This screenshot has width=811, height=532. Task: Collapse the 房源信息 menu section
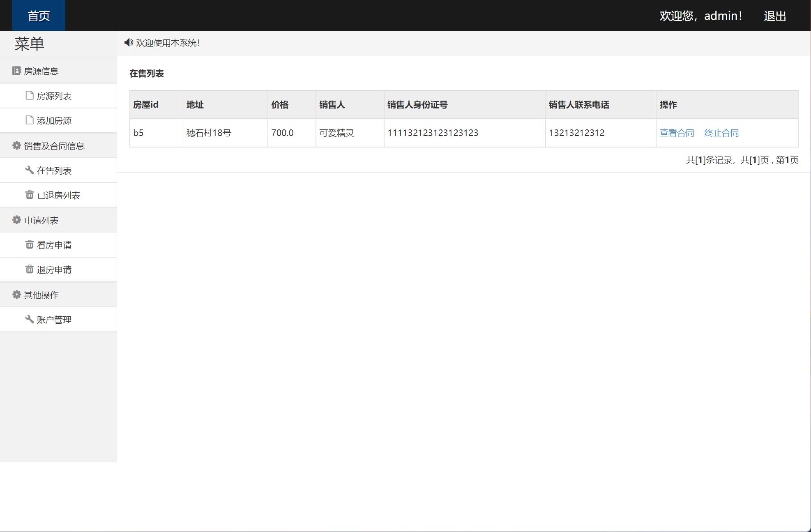tap(41, 71)
